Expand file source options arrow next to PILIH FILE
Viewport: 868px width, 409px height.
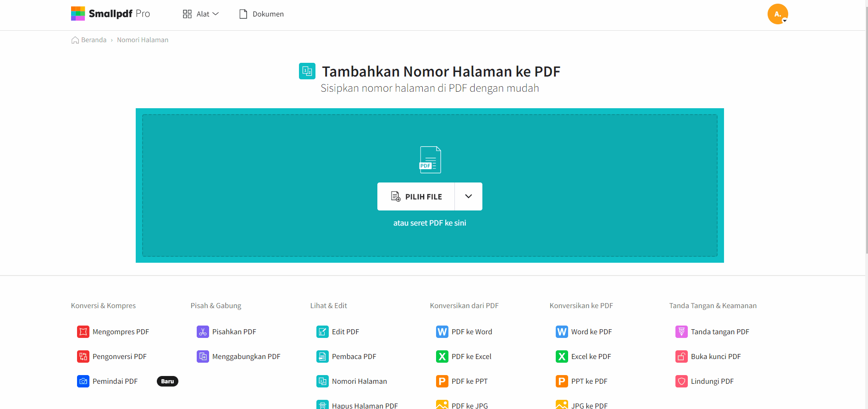pos(469,196)
